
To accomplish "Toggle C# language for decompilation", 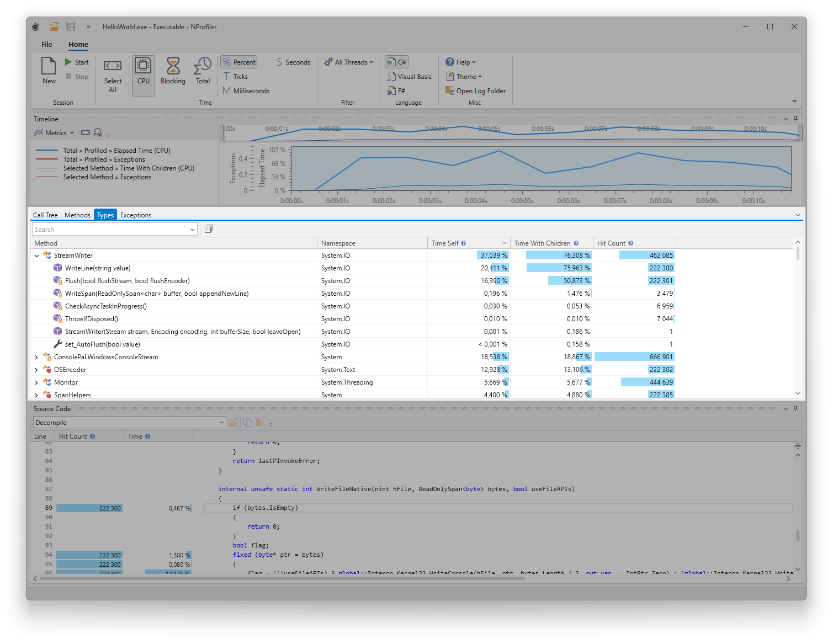I will tap(397, 62).
